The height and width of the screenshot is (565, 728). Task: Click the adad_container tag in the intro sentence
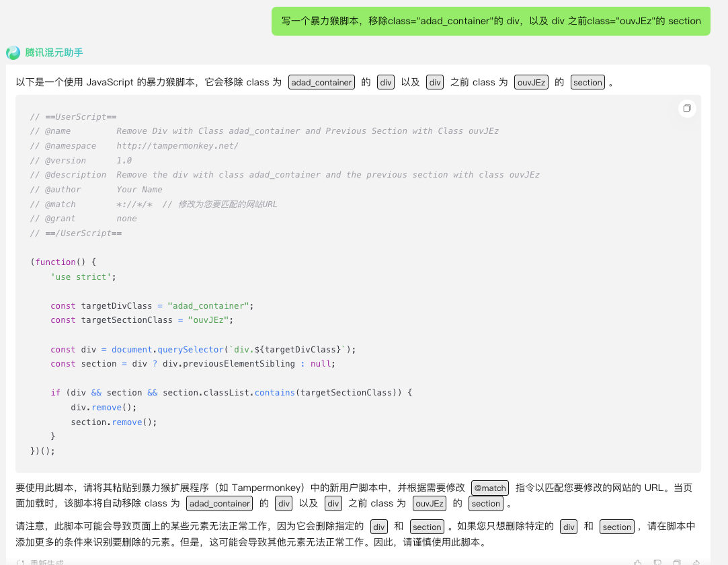(x=321, y=82)
